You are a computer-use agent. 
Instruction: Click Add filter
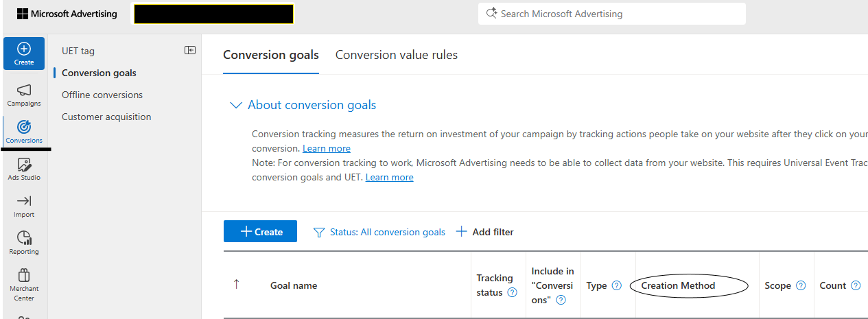(x=485, y=232)
